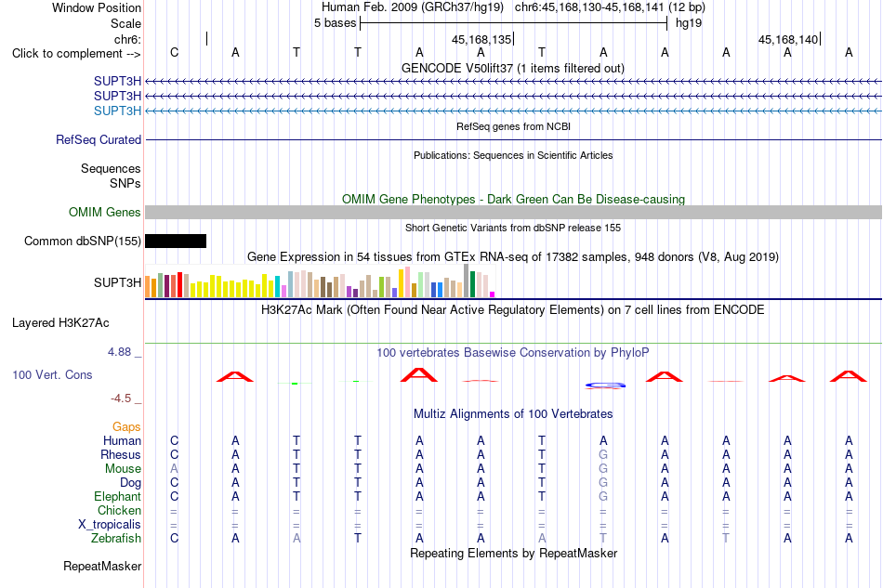Select the Zebrafish species row label
The width and height of the screenshot is (883, 588).
(x=116, y=539)
